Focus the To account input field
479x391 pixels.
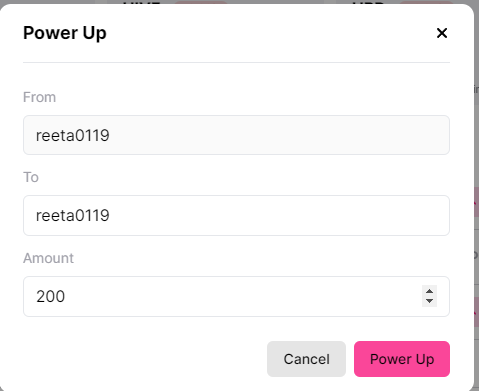click(236, 215)
